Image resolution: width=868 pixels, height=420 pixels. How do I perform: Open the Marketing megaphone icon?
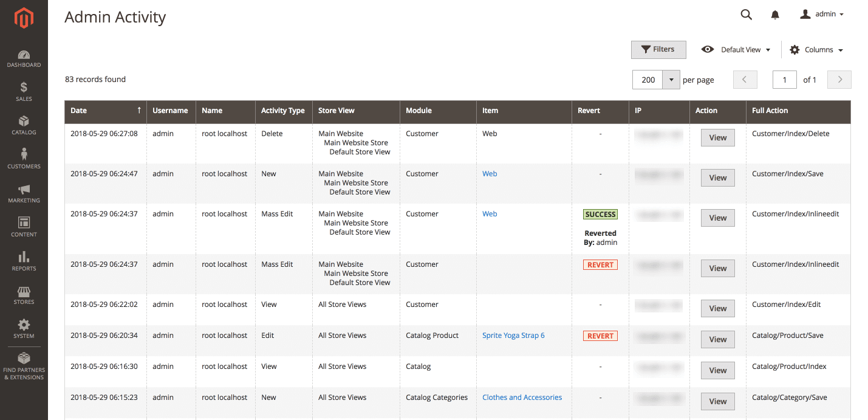(x=24, y=193)
